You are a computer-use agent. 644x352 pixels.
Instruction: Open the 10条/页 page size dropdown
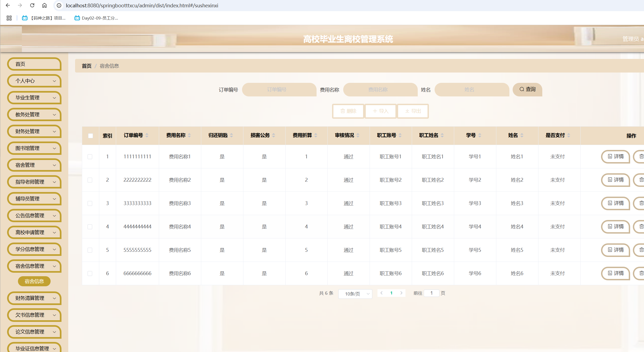355,294
